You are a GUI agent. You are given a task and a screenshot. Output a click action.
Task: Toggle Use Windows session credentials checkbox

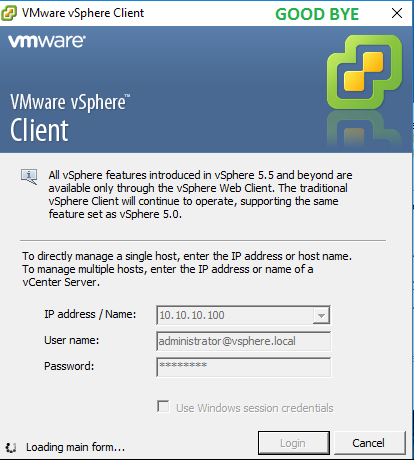163,407
